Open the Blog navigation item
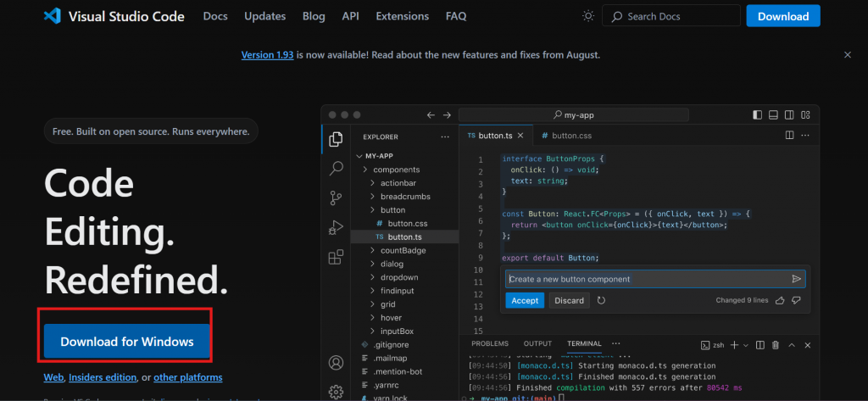 [x=314, y=16]
